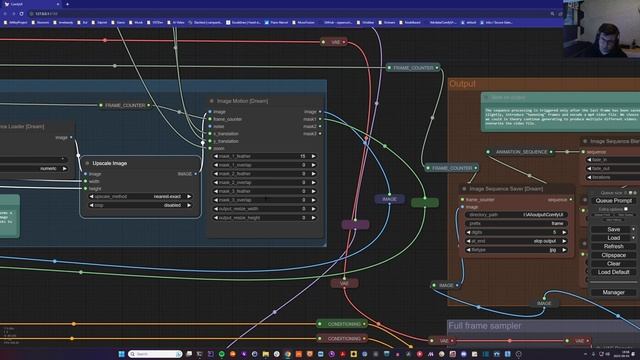Increase mask_1_feather value with right arrow
This screenshot has width=640, height=360.
[313, 156]
